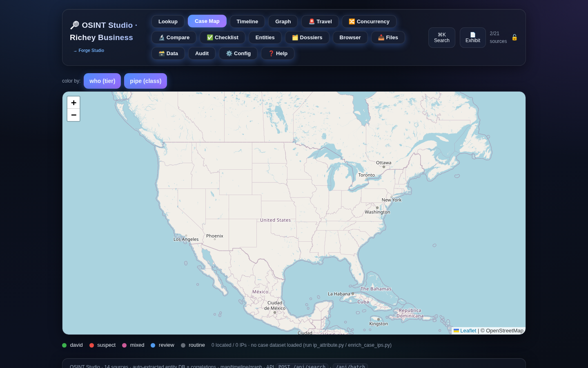This screenshot has width=588, height=368.
Task: Open the Config tab
Action: [238, 53]
